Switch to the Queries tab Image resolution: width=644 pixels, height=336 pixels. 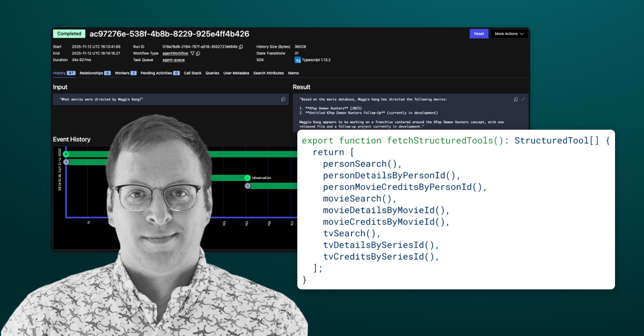click(x=213, y=73)
